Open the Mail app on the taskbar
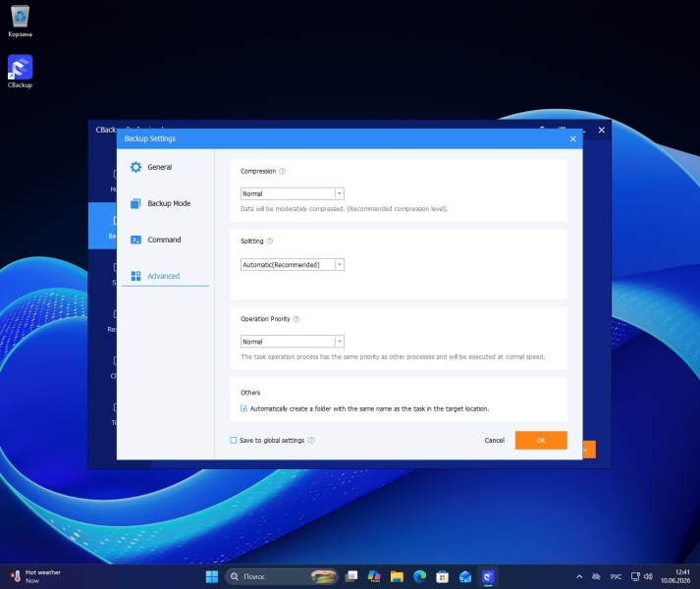This screenshot has height=589, width=700. 464,576
